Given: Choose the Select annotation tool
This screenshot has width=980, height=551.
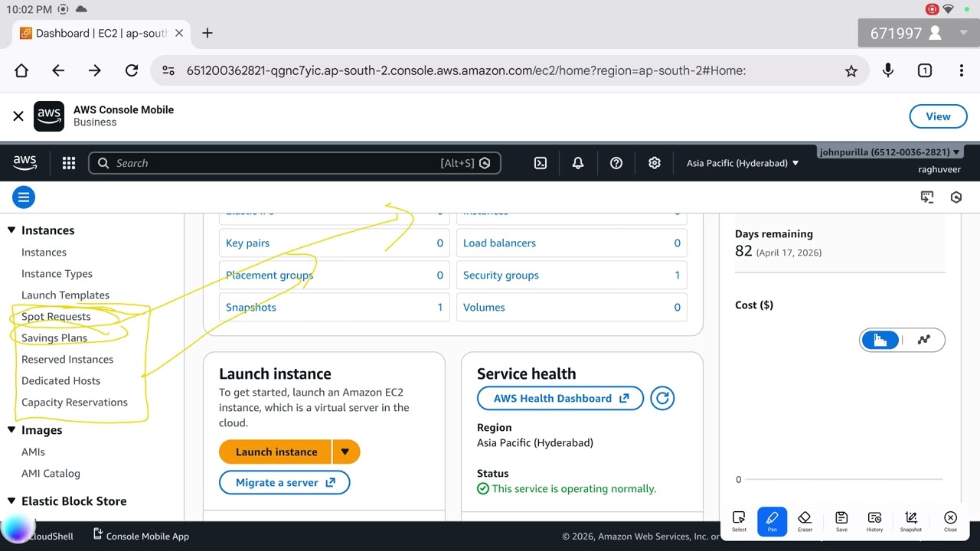Looking at the screenshot, I should (739, 521).
